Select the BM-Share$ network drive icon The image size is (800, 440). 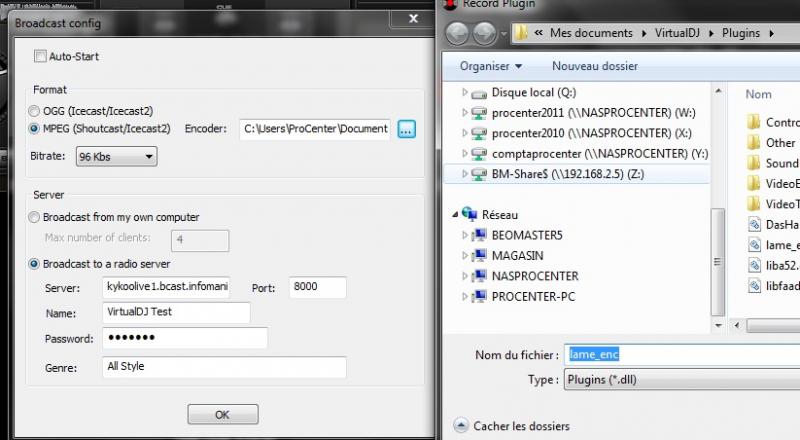pyautogui.click(x=480, y=173)
